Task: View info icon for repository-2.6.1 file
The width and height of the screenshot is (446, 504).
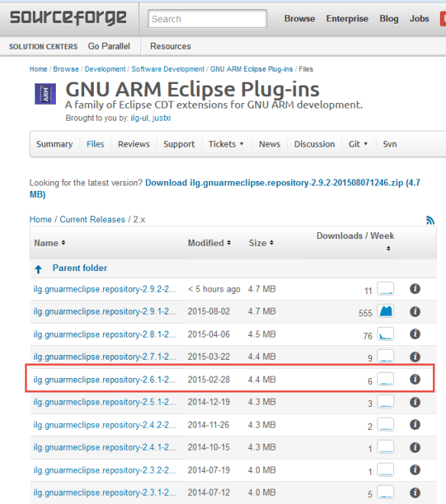Action: tap(415, 380)
